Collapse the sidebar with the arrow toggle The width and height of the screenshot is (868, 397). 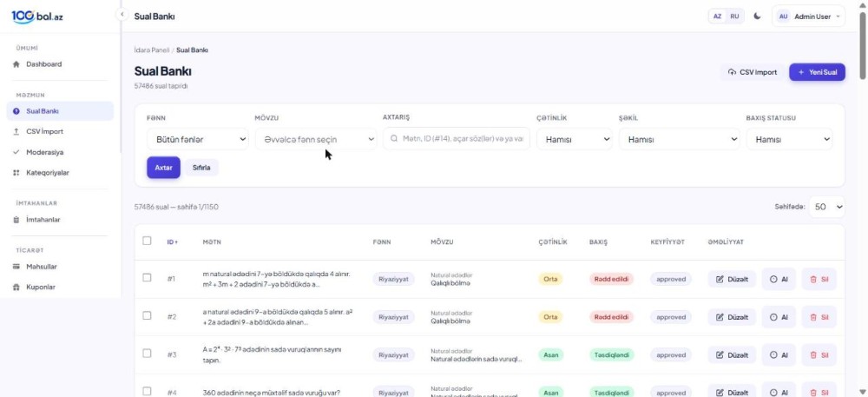[x=122, y=15]
